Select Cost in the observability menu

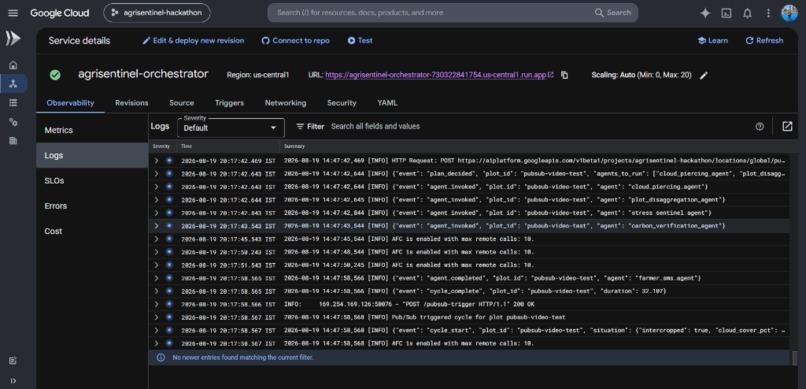click(92, 231)
